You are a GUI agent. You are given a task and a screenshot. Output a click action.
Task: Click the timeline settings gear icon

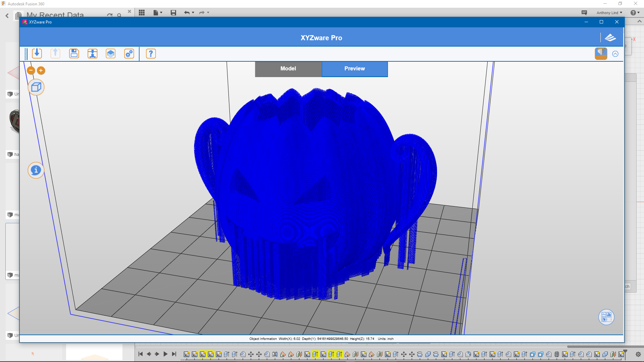(638, 354)
